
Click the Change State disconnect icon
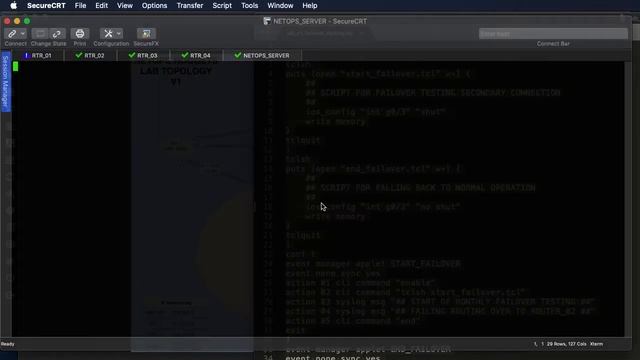pos(40,34)
